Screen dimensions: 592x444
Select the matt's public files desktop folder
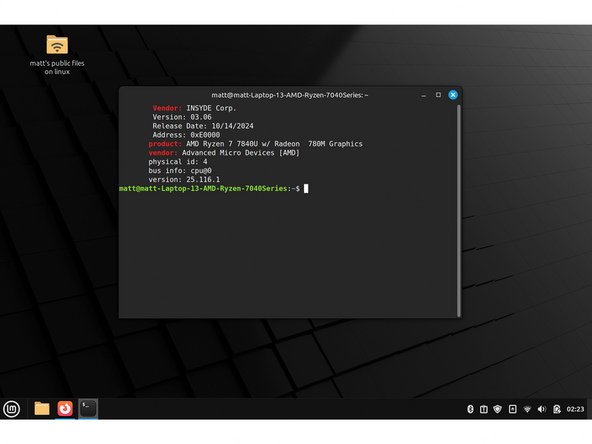[x=57, y=54]
